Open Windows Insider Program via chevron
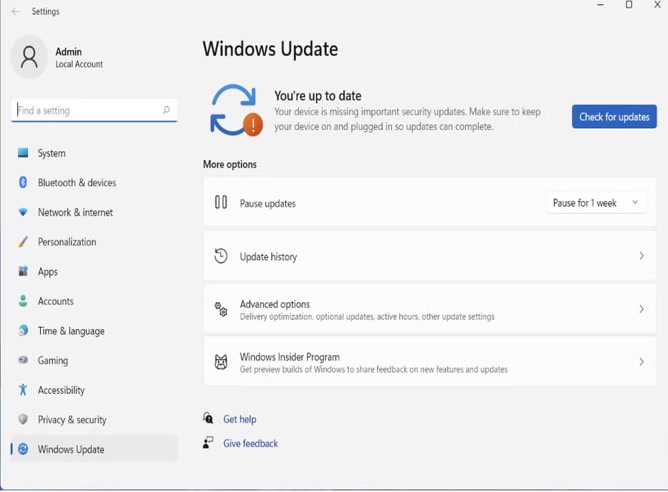Image resolution: width=668 pixels, height=492 pixels. (x=641, y=362)
